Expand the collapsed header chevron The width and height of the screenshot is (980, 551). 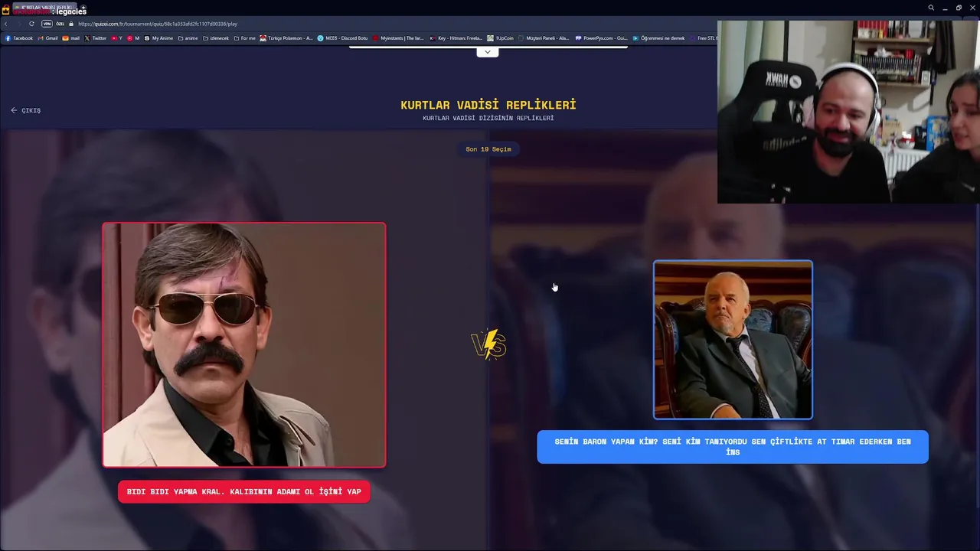[488, 52]
